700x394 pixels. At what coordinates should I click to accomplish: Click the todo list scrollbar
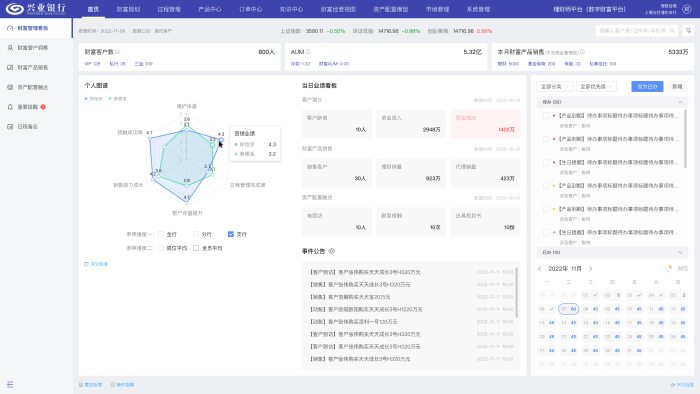(x=685, y=138)
